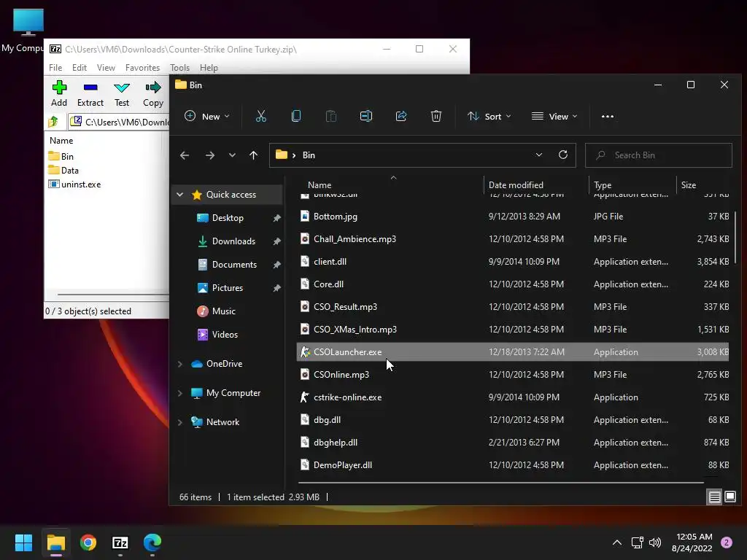Expand the My Computer tree node

coord(179,393)
